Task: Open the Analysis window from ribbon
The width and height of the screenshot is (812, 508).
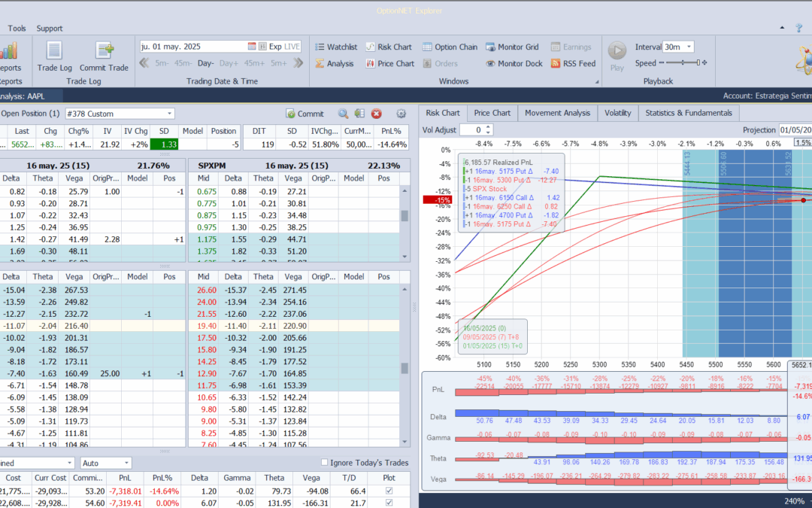Action: [335, 63]
